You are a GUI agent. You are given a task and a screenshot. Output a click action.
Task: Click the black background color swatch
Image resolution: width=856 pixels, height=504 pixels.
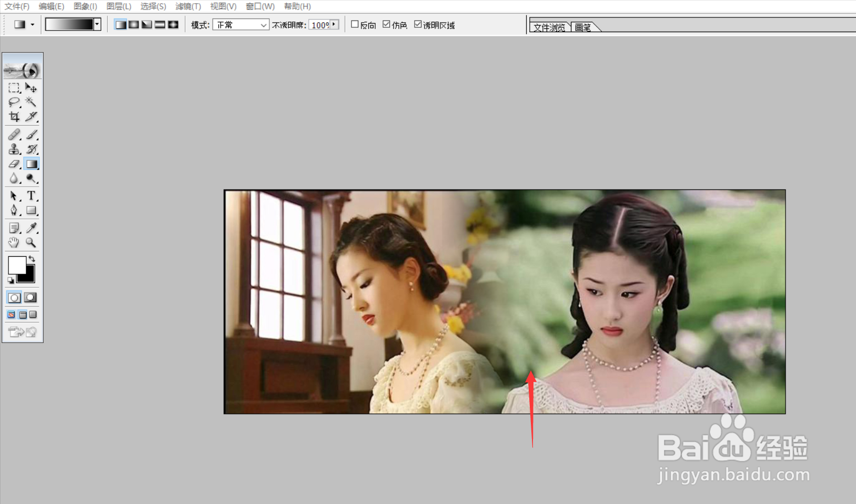click(x=28, y=276)
